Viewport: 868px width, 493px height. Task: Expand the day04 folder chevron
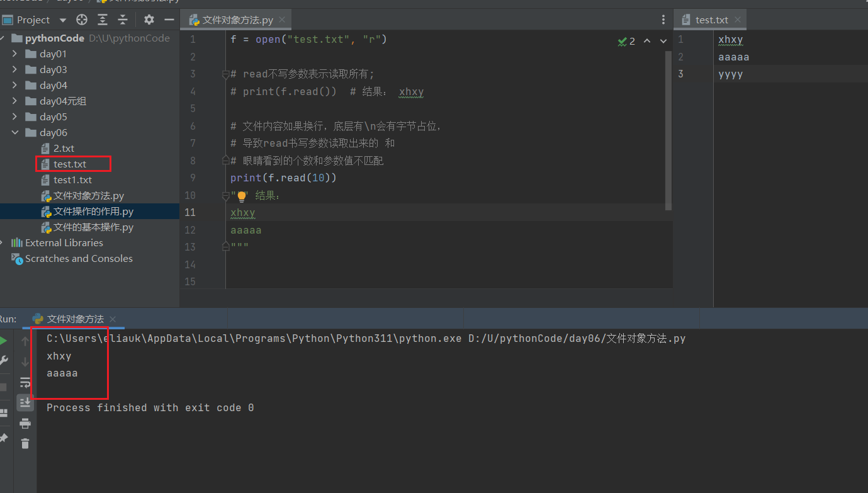[15, 85]
